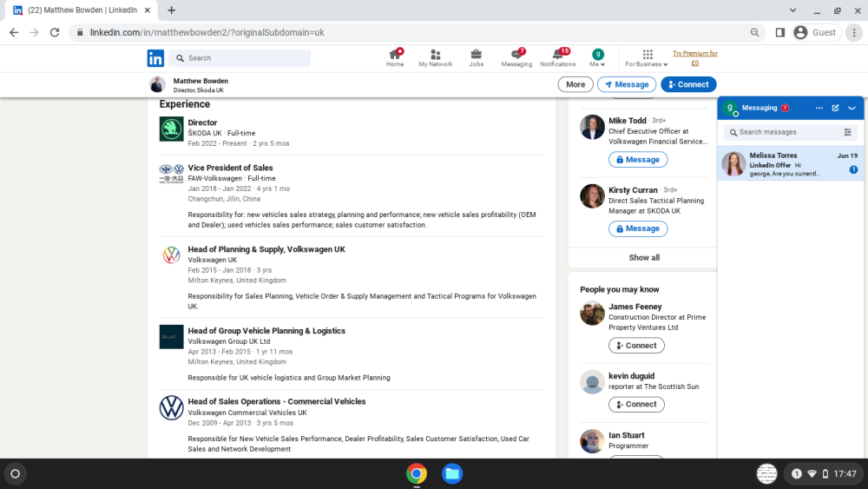Go to Home feed icon
This screenshot has height=489, width=868.
tap(395, 57)
